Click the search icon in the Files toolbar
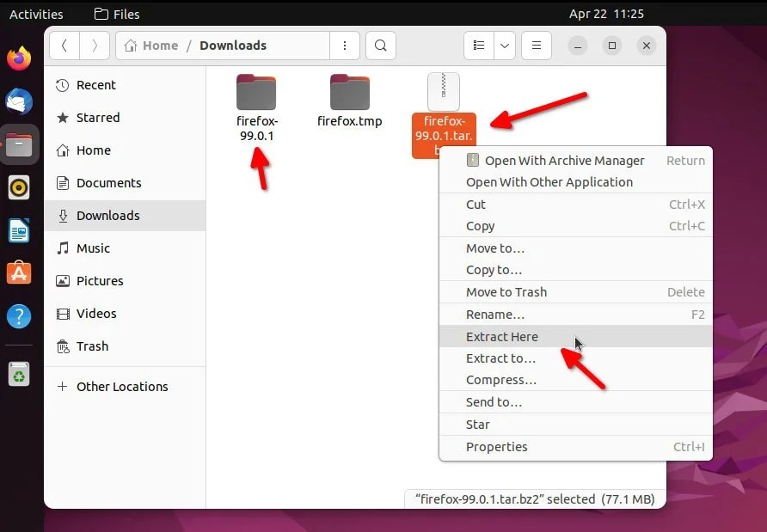The height and width of the screenshot is (532, 767). click(x=381, y=46)
